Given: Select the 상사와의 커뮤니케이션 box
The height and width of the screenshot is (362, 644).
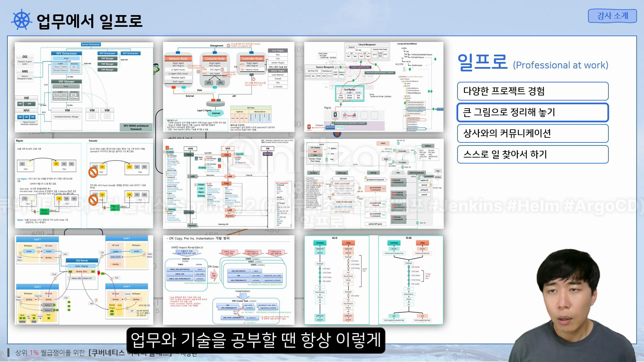Looking at the screenshot, I should (x=532, y=133).
